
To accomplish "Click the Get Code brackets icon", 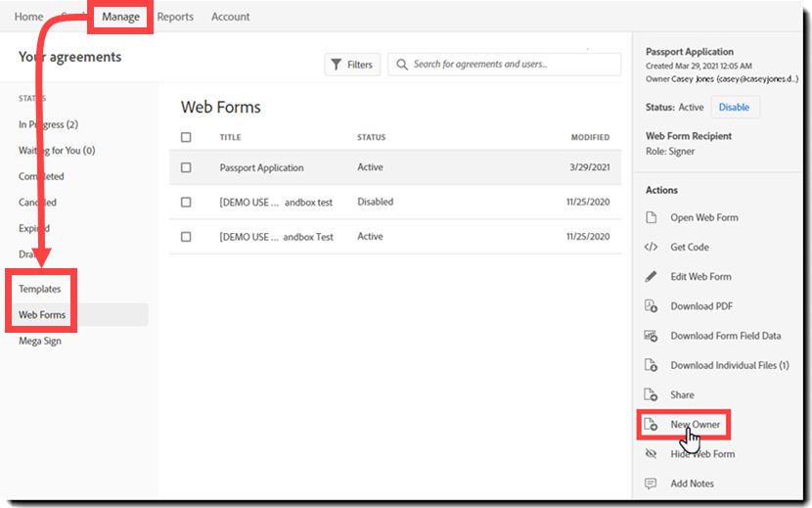I will pos(651,247).
